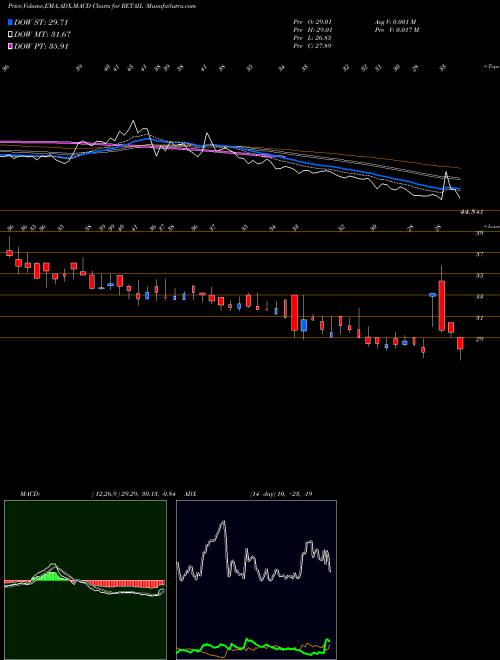Image resolution: width=500 pixels, height=660 pixels.
Task: Click the chart title mentioning MunafaSutra.com
Action: coord(102,7)
